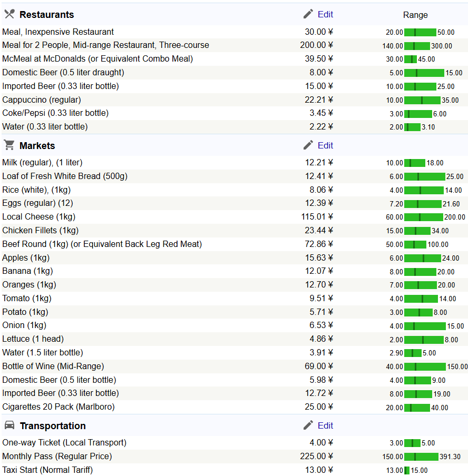Click the Restaurants fork-and-knife icon

coord(9,14)
